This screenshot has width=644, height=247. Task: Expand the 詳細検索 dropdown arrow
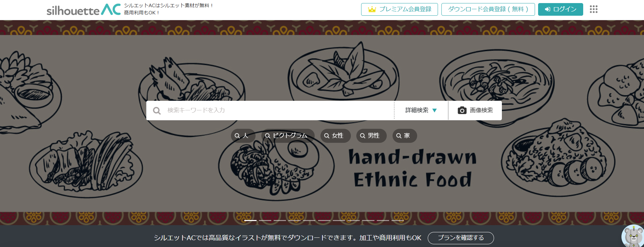click(435, 110)
